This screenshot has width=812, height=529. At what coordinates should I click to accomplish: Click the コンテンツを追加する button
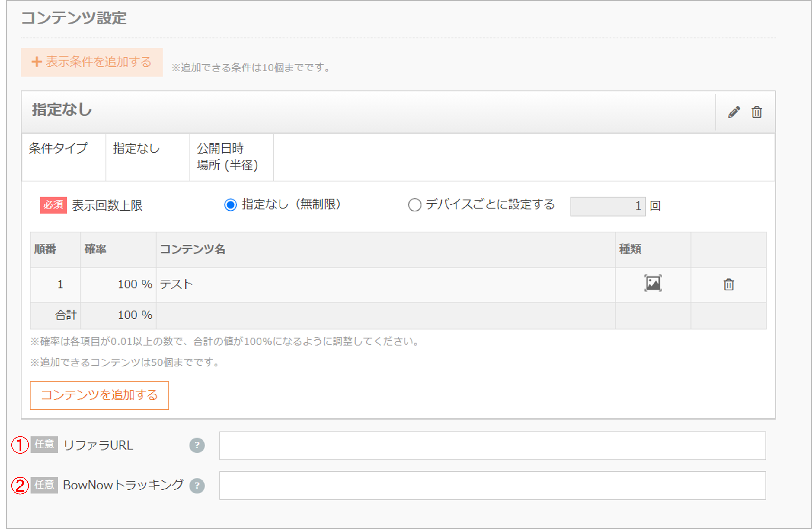pyautogui.click(x=99, y=395)
